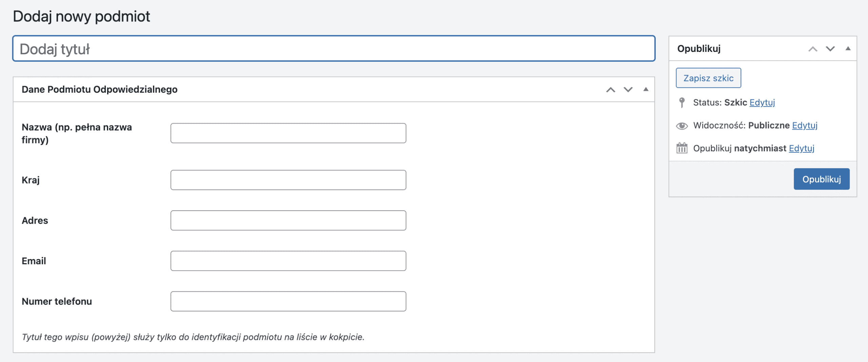This screenshot has width=868, height=362.
Task: Click the status pin icon
Action: [682, 102]
